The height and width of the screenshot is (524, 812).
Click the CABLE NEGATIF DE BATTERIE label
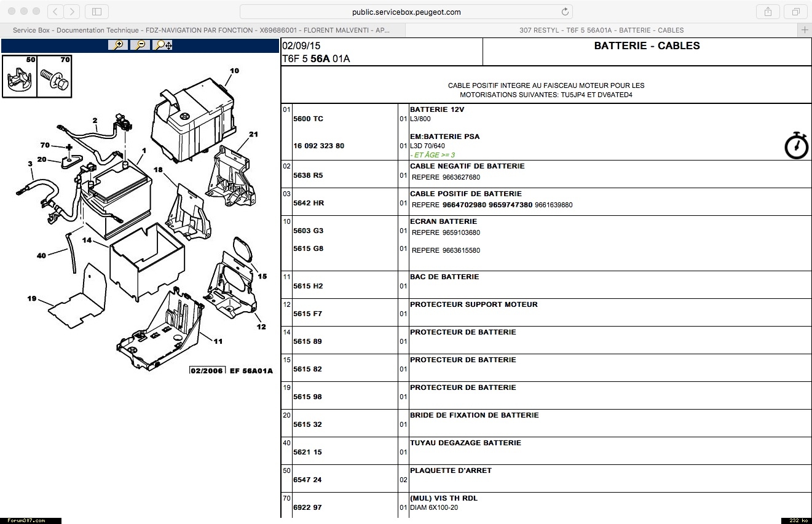tap(467, 166)
